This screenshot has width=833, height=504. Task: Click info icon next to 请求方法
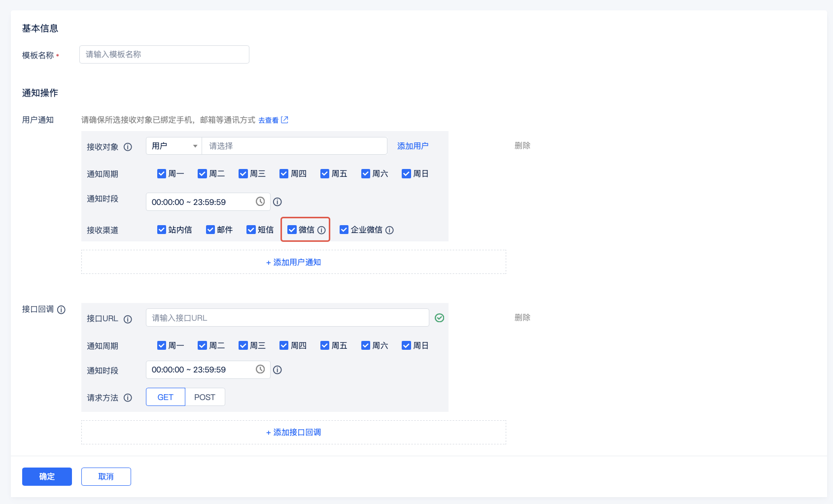pos(128,398)
